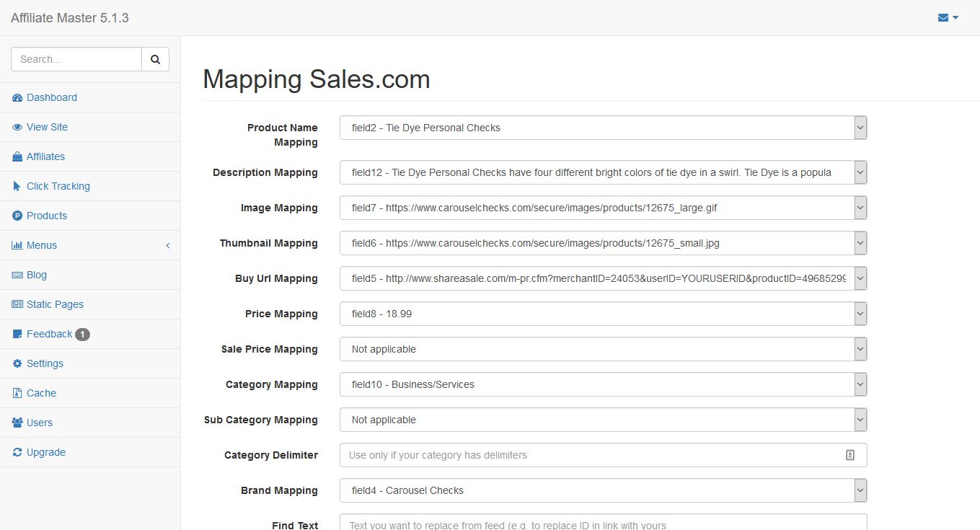Open the Thumbnail Mapping dropdown

[x=604, y=243]
